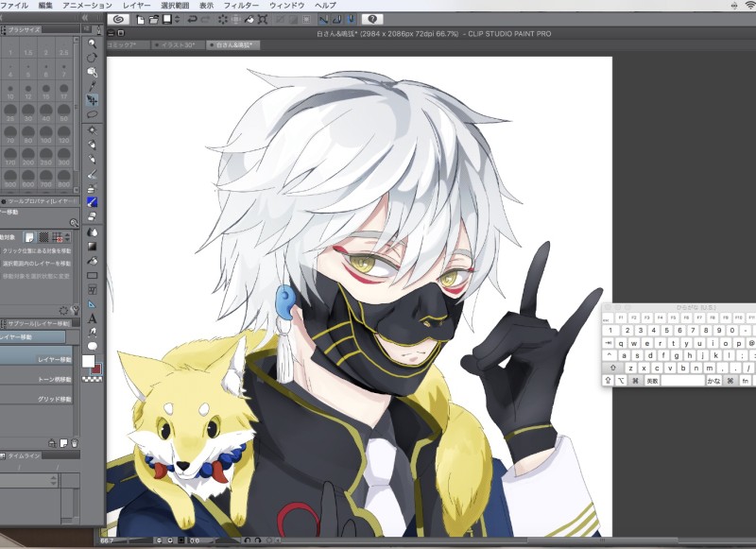The image size is (756, 549).
Task: Click the Scale/Rotate transform icon
Action: point(263,19)
